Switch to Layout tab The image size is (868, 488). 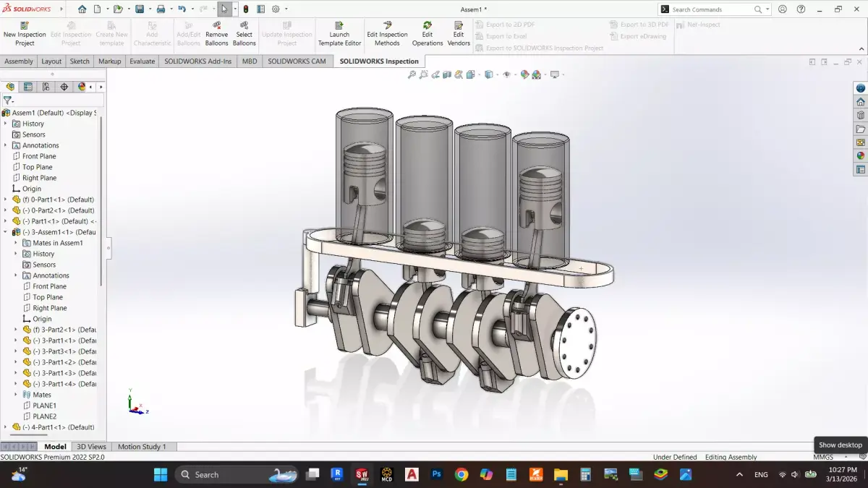pyautogui.click(x=51, y=61)
